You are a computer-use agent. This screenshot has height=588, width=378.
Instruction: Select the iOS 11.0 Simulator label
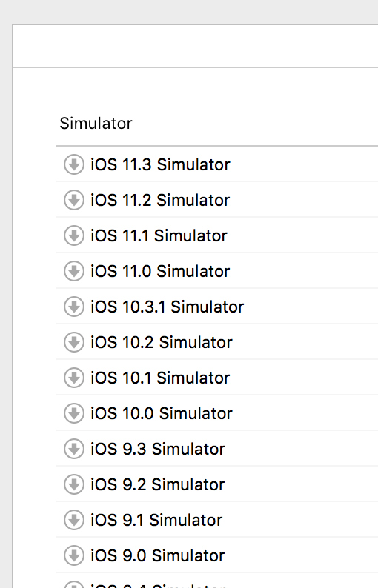click(160, 271)
